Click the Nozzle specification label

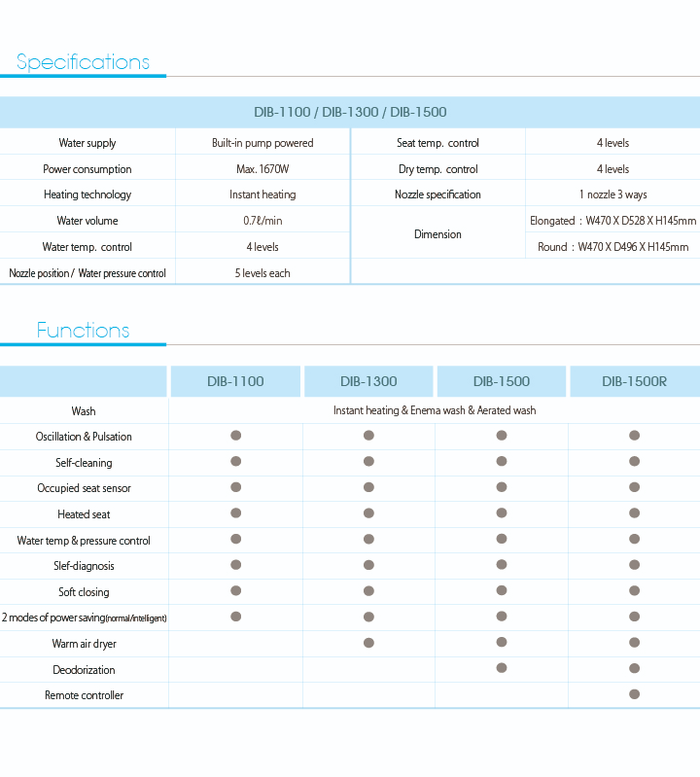[437, 194]
